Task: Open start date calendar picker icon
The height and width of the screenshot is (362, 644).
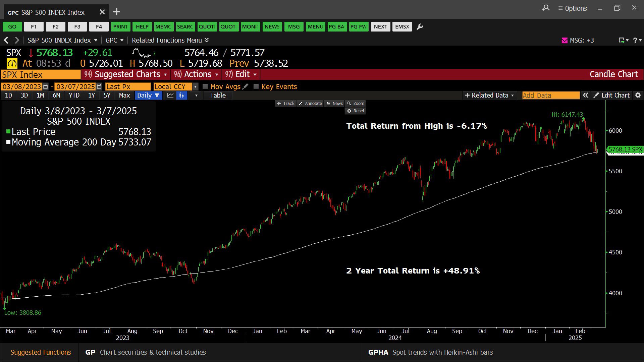Action: pyautogui.click(x=46, y=86)
